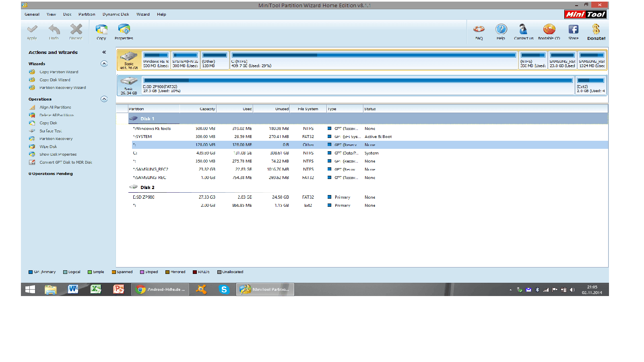Sort by the Capacity column header

click(x=198, y=109)
